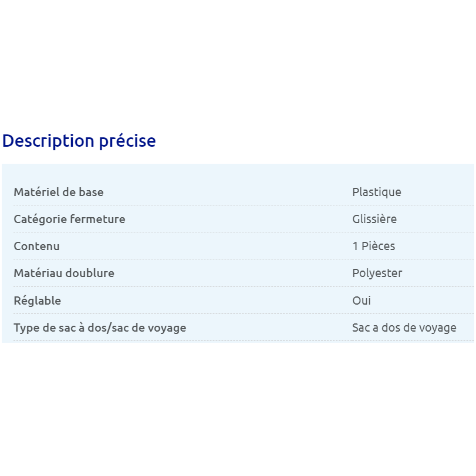
Task: Click the 'Matériel de base' label
Action: pyautogui.click(x=59, y=192)
